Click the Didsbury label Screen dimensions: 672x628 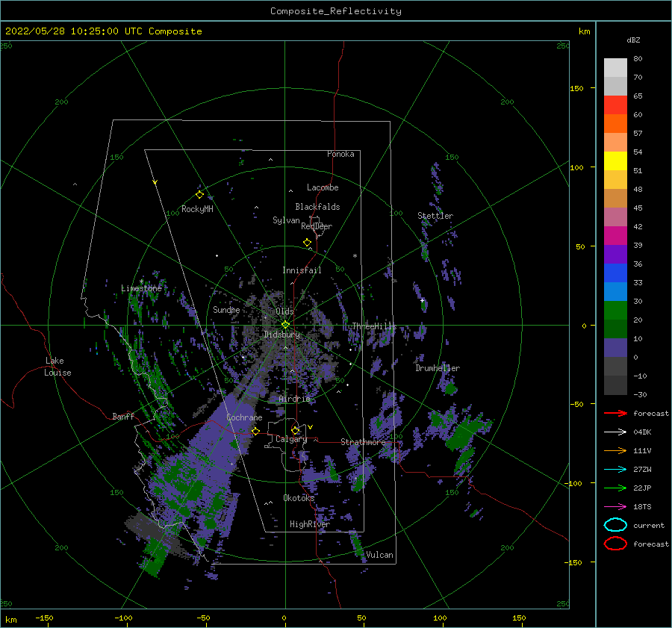(x=281, y=335)
